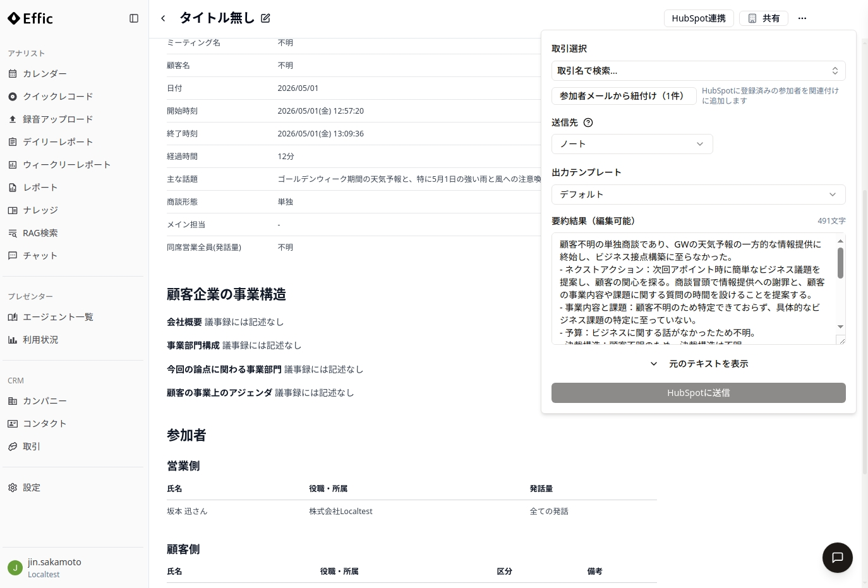
Task: Click the textarea scroll up arrow
Action: (x=840, y=241)
